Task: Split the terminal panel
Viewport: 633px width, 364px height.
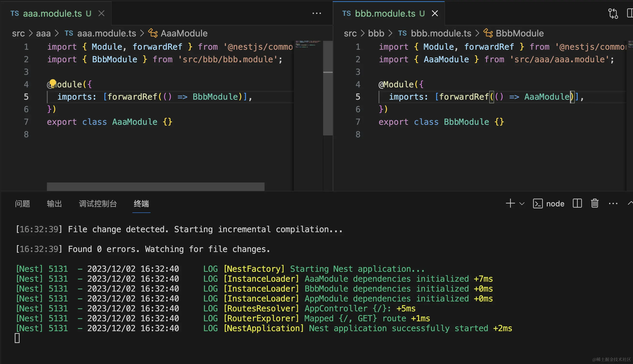Action: [x=577, y=203]
